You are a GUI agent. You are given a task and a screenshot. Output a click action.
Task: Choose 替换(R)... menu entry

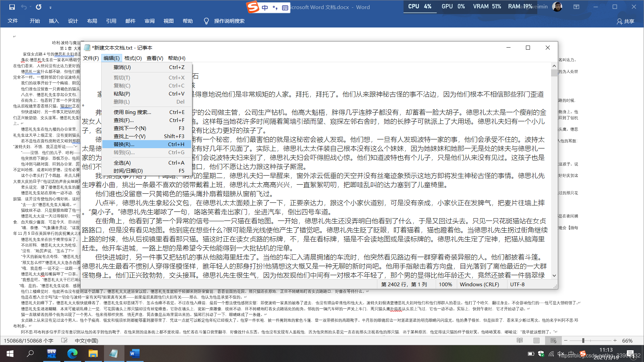point(147,144)
